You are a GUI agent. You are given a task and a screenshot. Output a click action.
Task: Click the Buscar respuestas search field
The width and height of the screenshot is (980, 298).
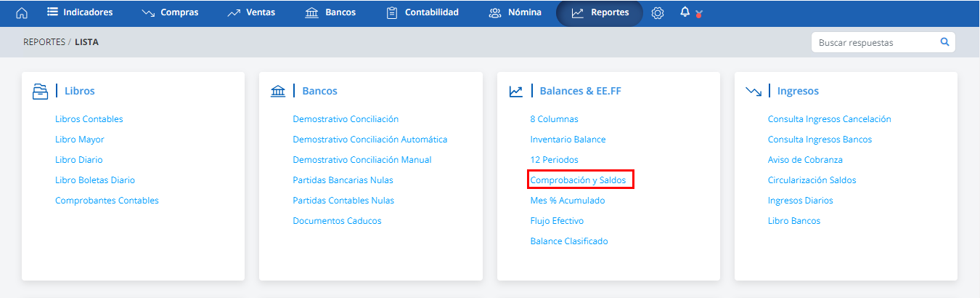tap(875, 42)
